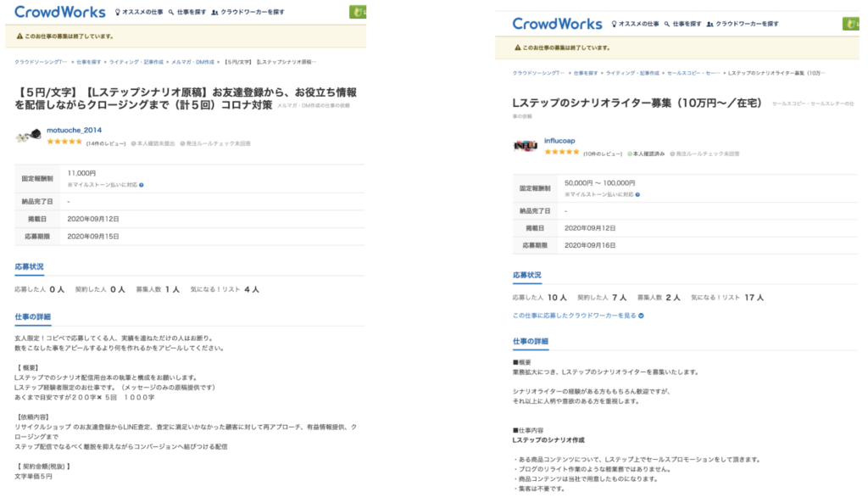The width and height of the screenshot is (868, 503).
Task: Open influcoap username link
Action: (559, 140)
